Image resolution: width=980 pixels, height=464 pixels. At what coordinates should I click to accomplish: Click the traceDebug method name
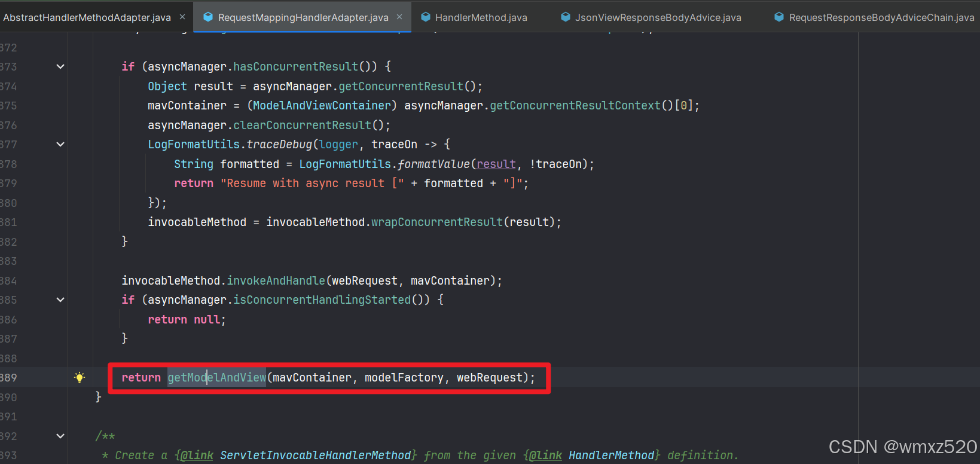(279, 144)
